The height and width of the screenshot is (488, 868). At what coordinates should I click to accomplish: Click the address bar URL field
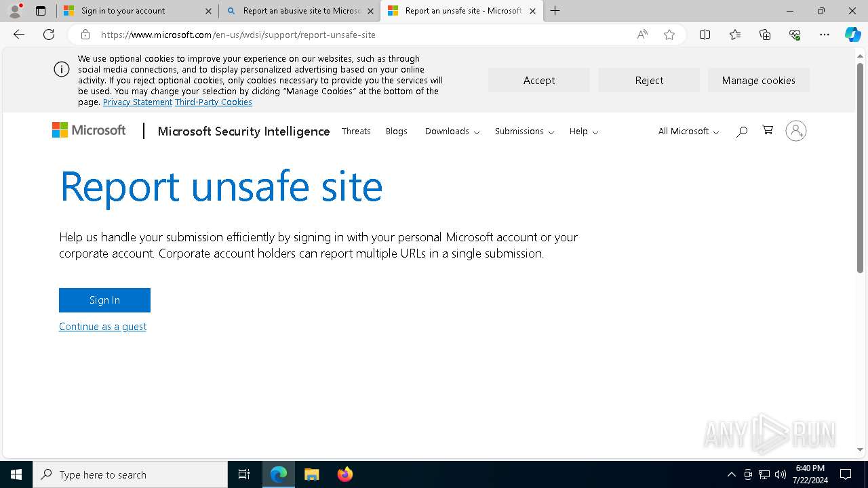point(363,35)
